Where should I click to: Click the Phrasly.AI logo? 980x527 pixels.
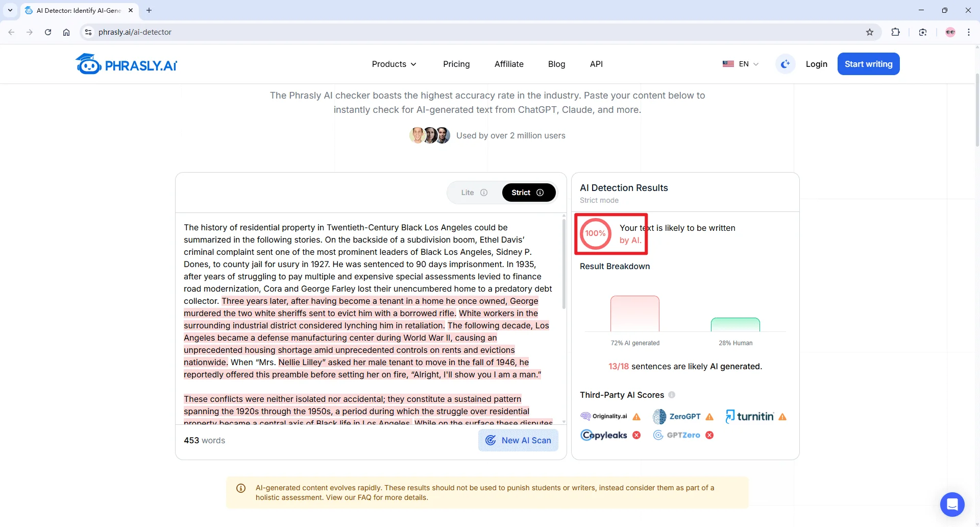[126, 64]
